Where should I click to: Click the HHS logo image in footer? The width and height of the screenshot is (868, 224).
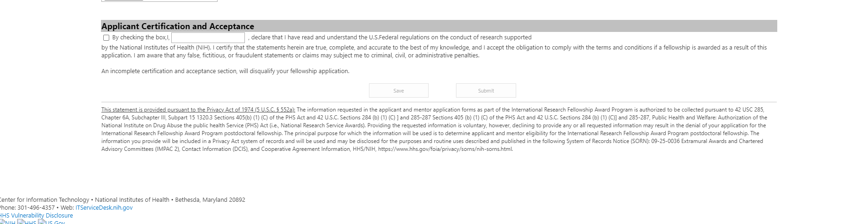point(27,222)
